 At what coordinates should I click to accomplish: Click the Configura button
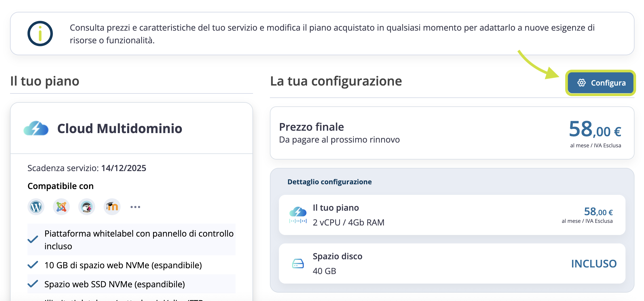601,83
